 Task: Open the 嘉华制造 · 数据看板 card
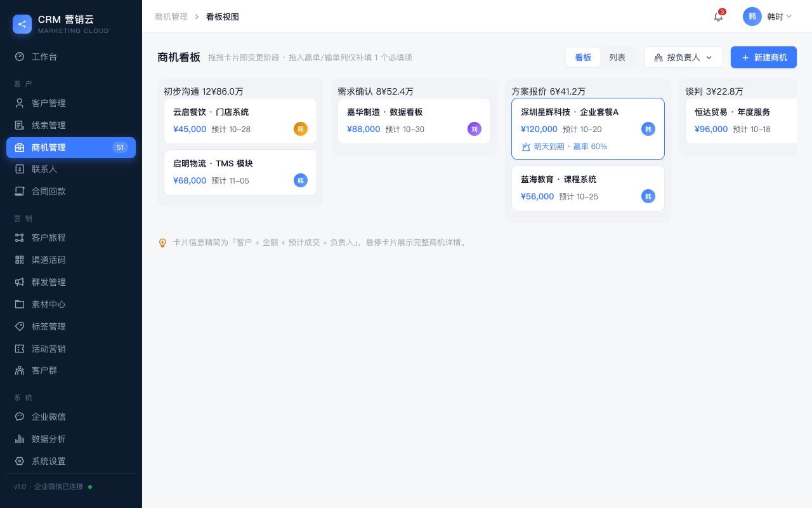pos(414,121)
